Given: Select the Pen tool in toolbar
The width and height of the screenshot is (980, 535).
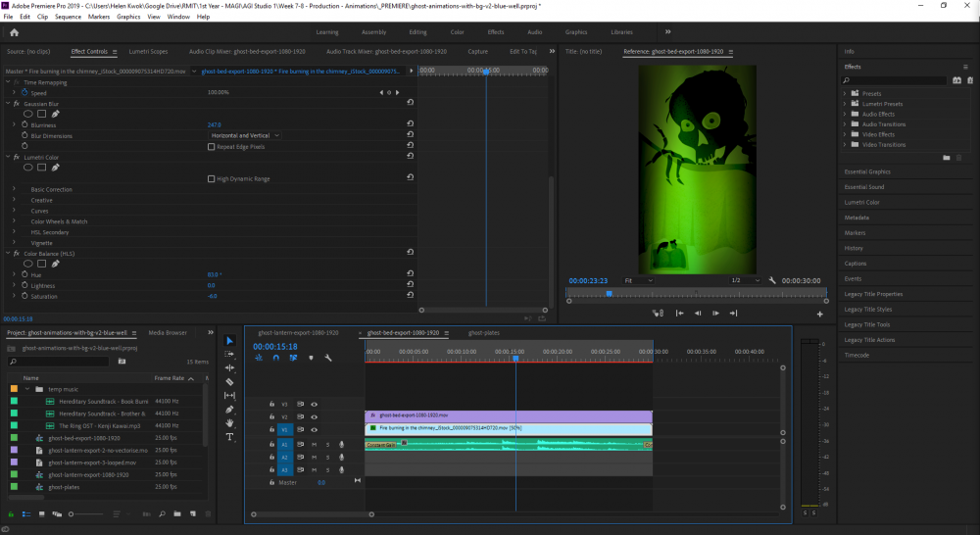Looking at the screenshot, I should [229, 410].
